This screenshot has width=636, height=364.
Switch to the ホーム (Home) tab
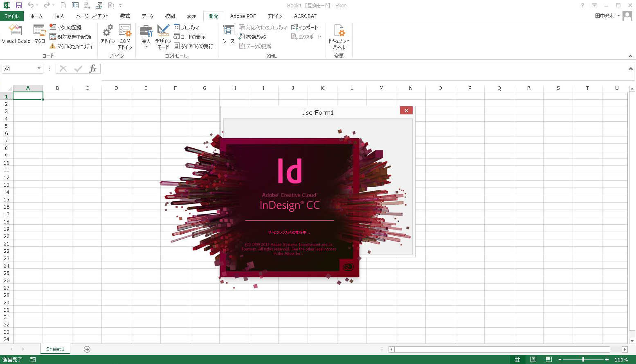[x=36, y=16]
